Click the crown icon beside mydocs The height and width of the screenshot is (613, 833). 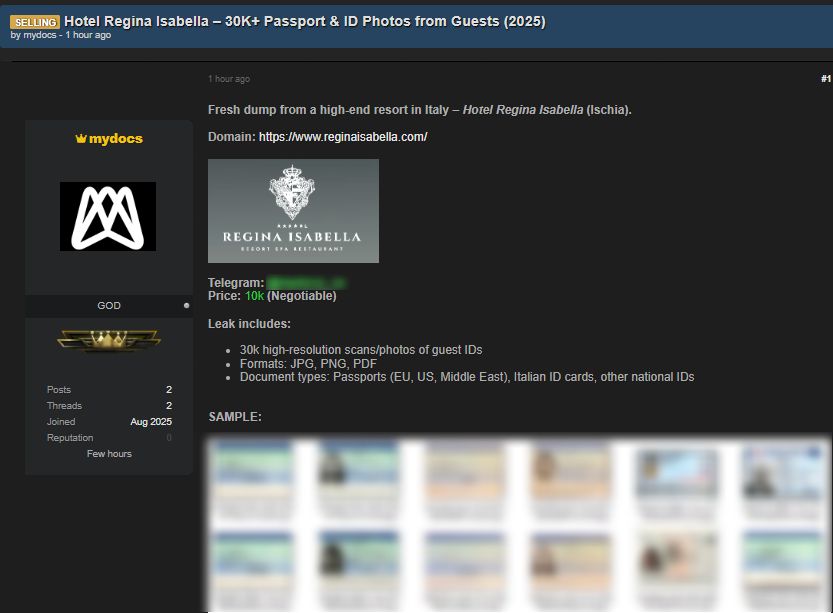click(81, 139)
